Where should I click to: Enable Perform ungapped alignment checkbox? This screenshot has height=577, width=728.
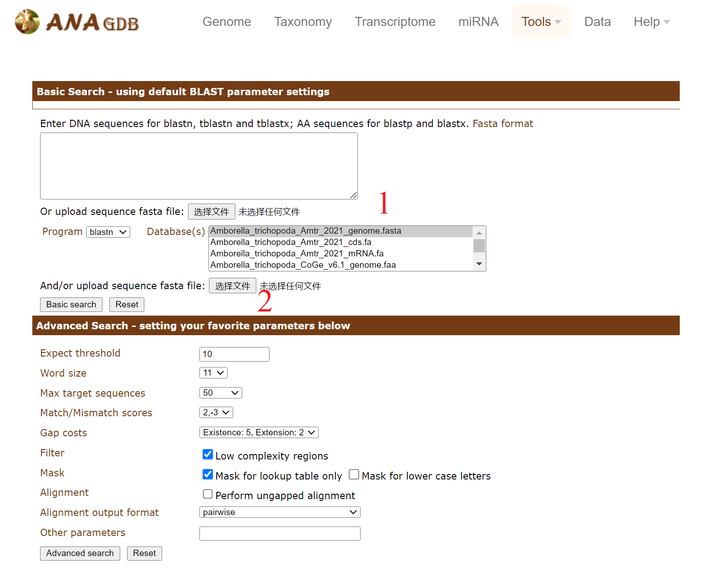(208, 494)
